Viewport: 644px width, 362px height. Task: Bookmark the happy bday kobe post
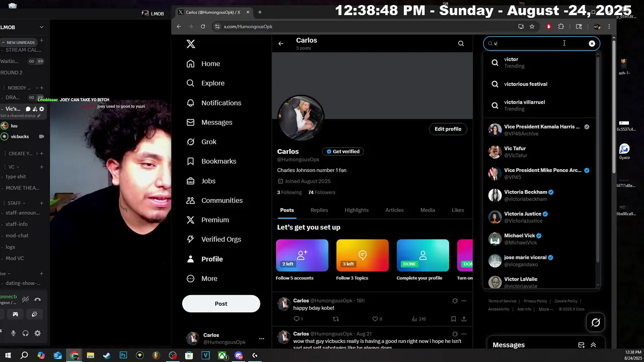click(x=453, y=319)
